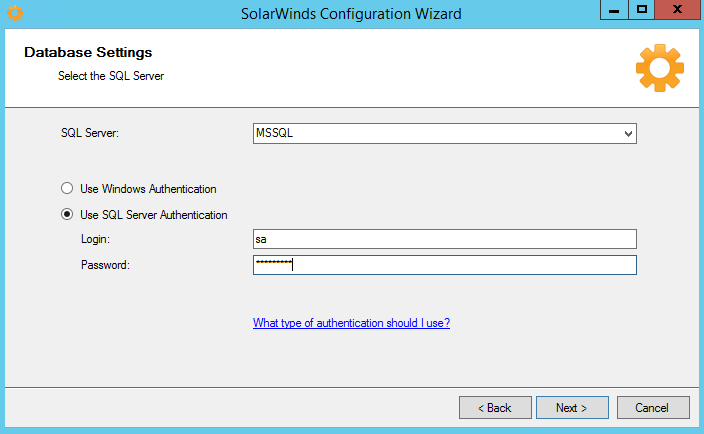Click the SolarWinds Configuration Wizard title text
This screenshot has height=434, width=704.
tap(351, 14)
